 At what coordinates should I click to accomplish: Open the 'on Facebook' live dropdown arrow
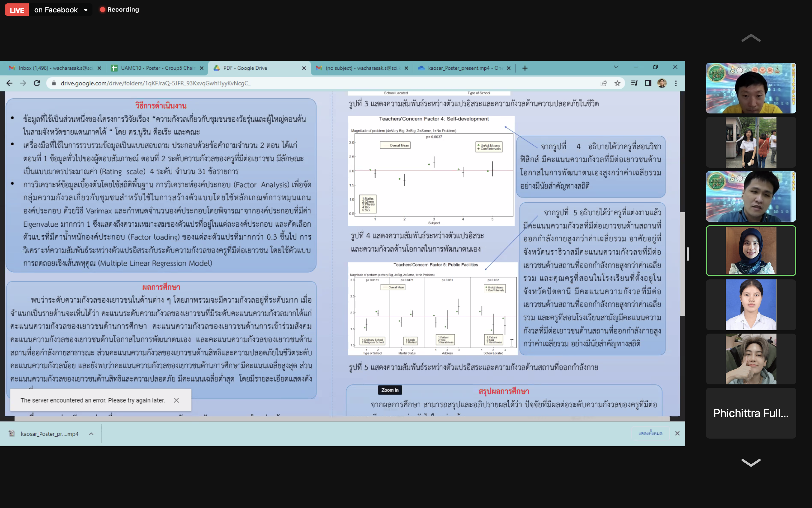pos(86,10)
